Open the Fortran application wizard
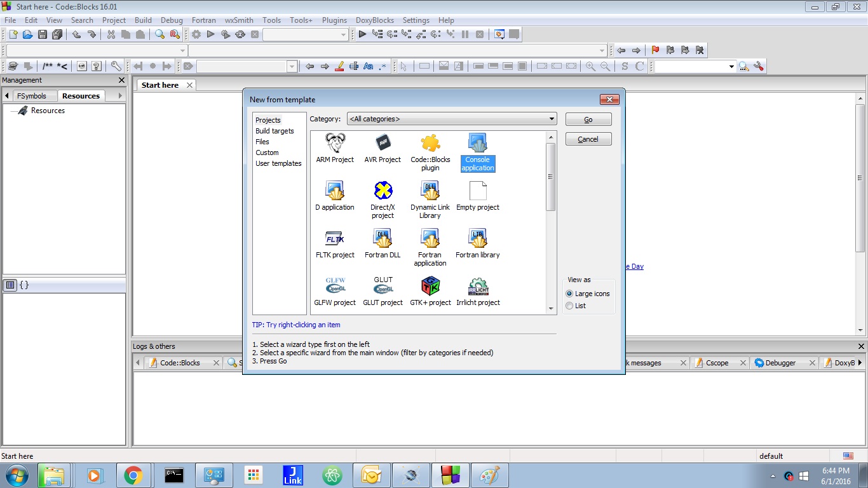The height and width of the screenshot is (488, 868). [x=430, y=247]
